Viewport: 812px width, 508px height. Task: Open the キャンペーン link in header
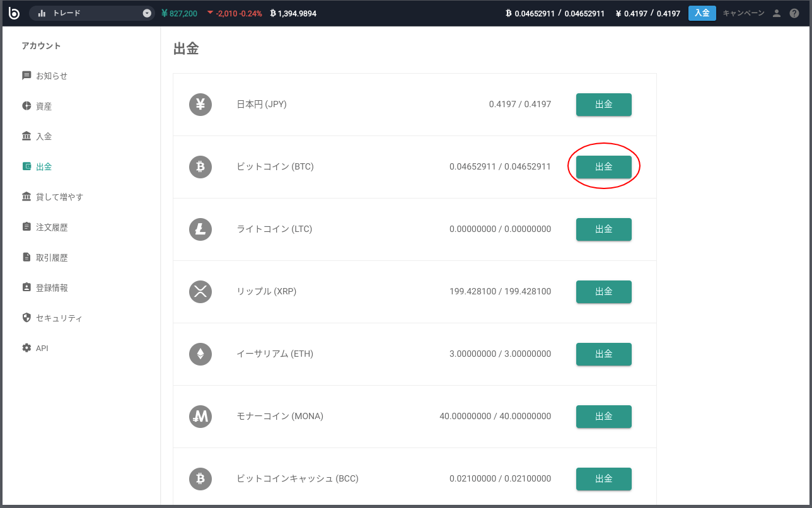(743, 13)
